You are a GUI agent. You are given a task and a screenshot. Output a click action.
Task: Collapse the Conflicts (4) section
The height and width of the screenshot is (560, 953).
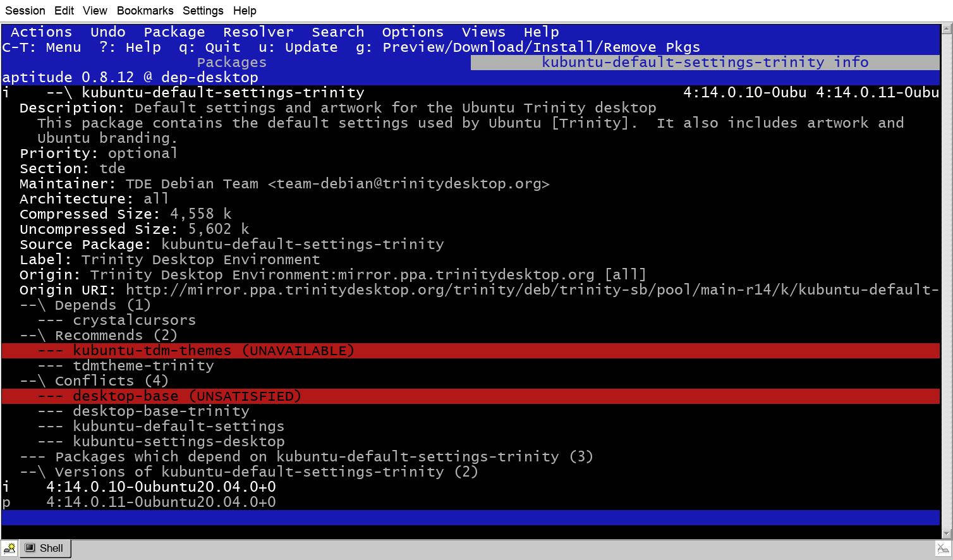point(94,381)
